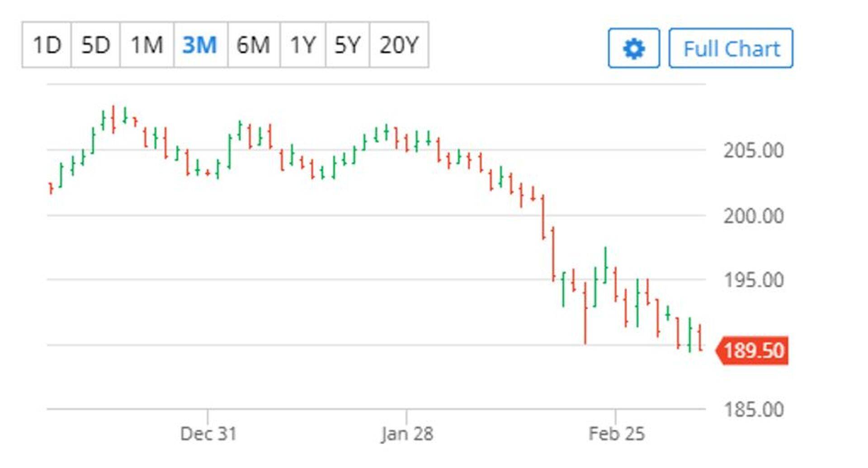868x468 pixels.
Task: Click the Jan 28 date label
Action: pos(407,434)
